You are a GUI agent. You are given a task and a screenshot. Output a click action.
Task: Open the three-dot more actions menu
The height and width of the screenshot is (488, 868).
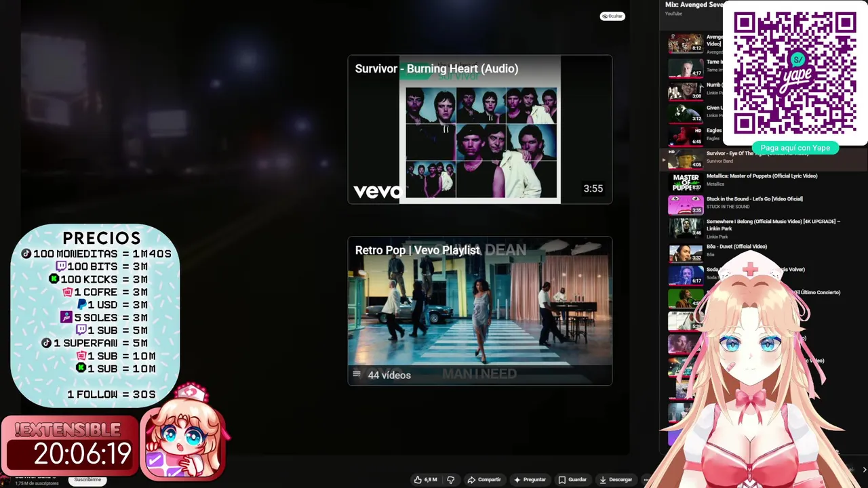pos(646,479)
